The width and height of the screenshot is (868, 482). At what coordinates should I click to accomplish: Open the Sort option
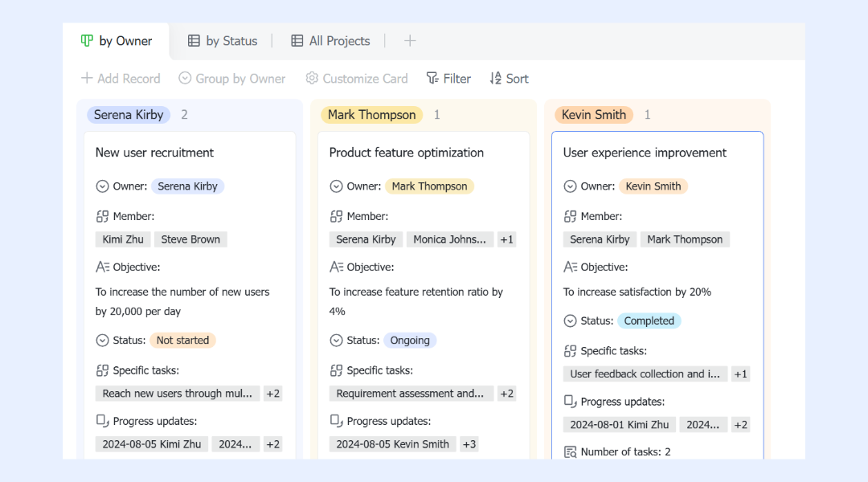click(x=509, y=79)
